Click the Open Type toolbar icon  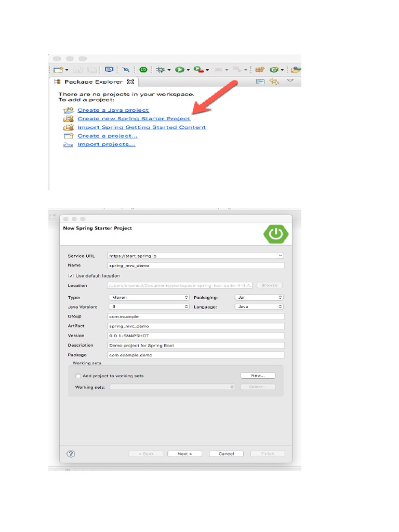[x=296, y=70]
